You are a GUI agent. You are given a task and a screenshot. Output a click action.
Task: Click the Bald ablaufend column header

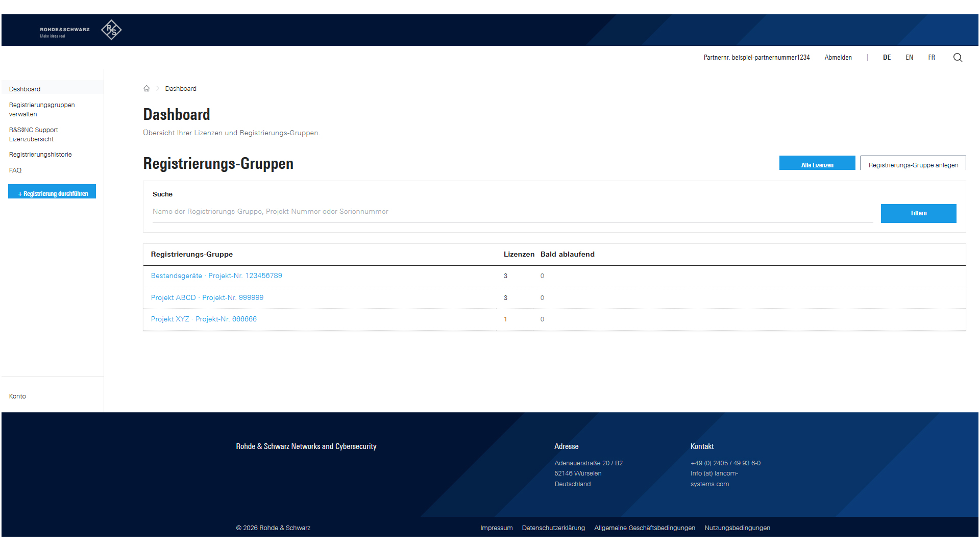(x=568, y=255)
